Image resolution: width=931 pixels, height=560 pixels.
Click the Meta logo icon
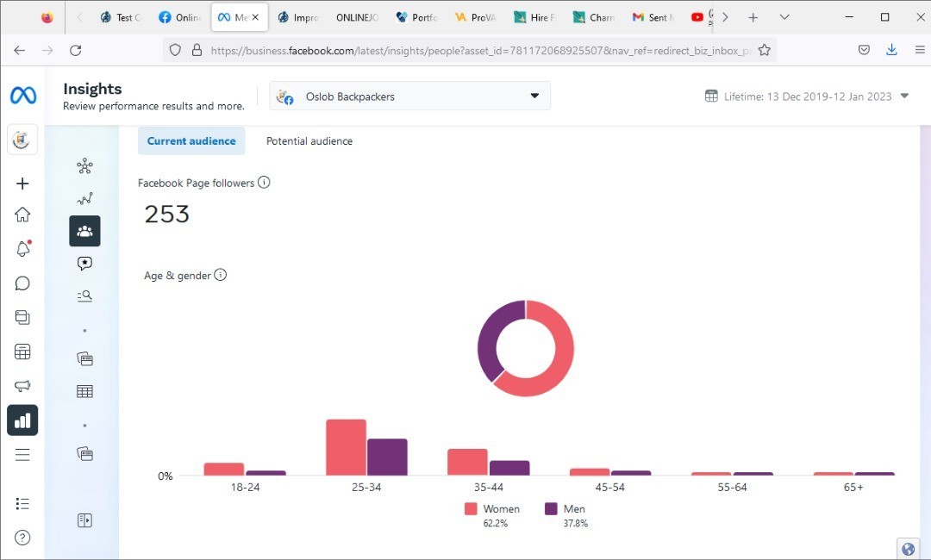pos(23,95)
